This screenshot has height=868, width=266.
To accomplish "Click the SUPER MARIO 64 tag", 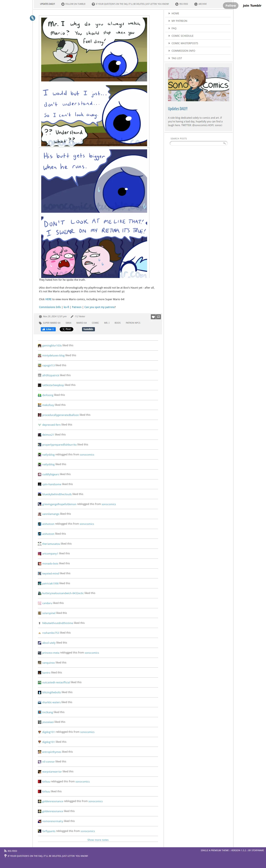I will click(51, 323).
